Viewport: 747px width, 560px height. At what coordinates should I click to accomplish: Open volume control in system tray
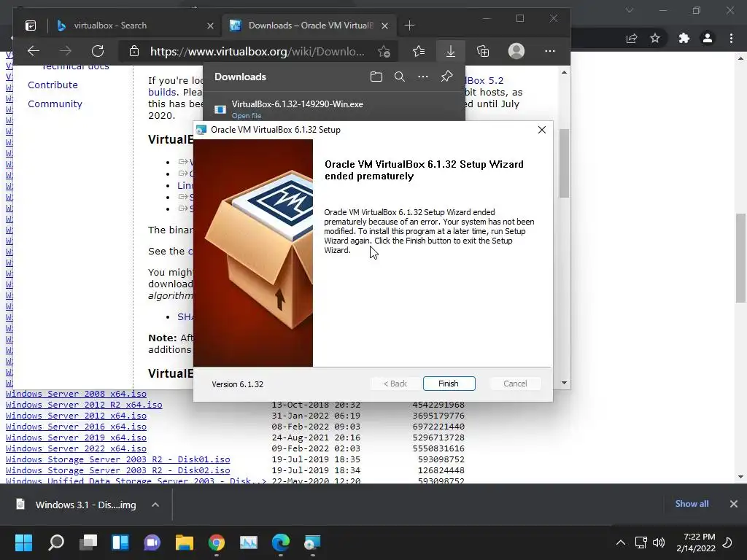tap(659, 542)
